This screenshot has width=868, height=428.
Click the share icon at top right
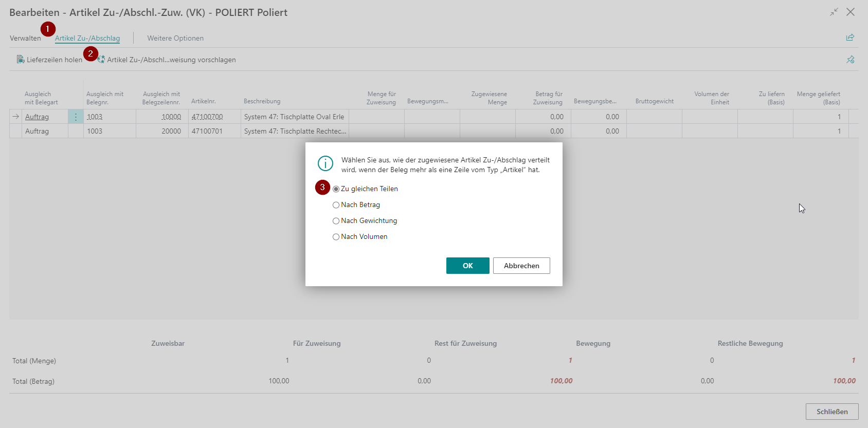coord(850,38)
